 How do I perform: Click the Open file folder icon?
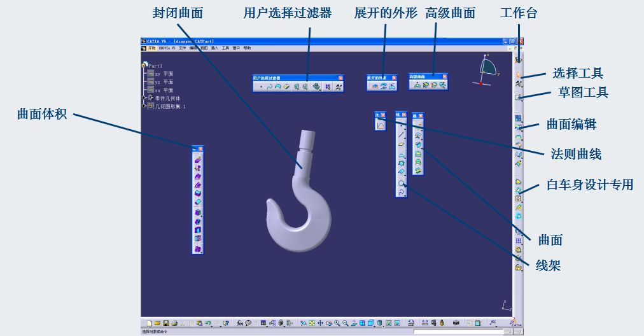[157, 323]
